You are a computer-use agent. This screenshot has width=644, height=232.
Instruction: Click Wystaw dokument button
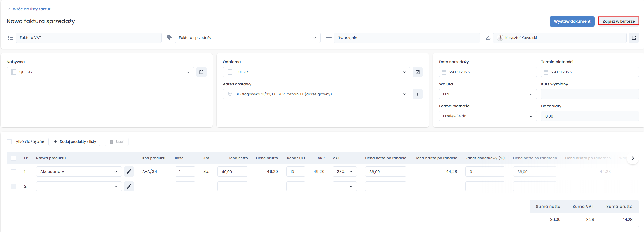[x=572, y=21]
